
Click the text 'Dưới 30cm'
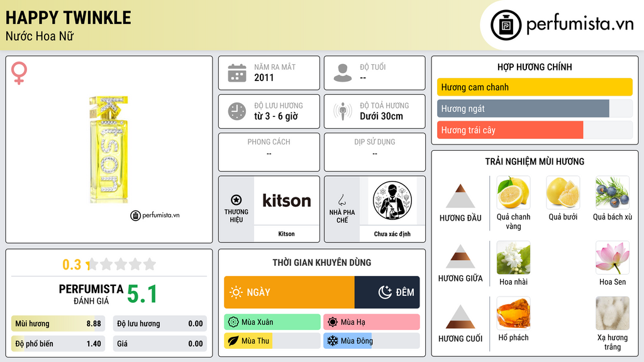381,116
